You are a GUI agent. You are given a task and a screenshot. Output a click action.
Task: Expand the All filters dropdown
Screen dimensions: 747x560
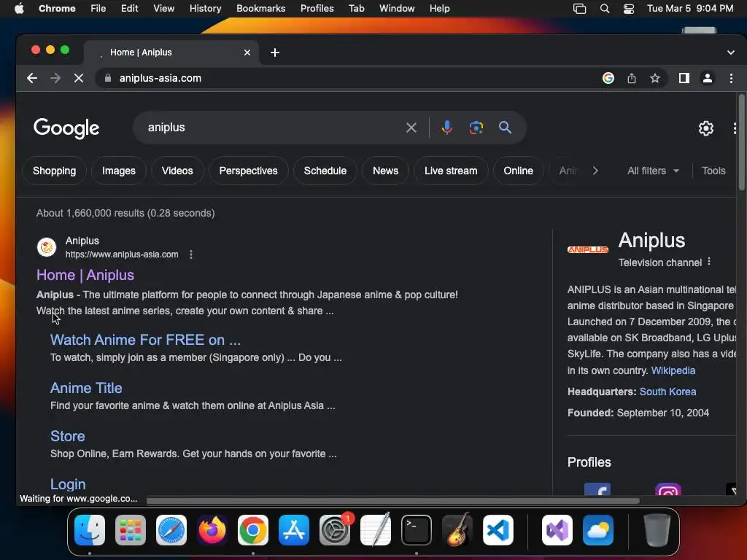(653, 171)
